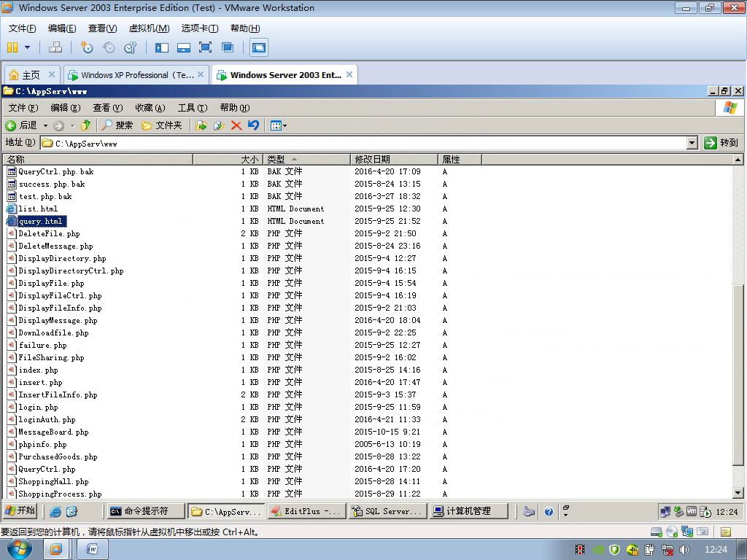Viewport: 747px width, 560px height.
Task: Toggle the VMware library sidebar view icon
Action: (162, 47)
